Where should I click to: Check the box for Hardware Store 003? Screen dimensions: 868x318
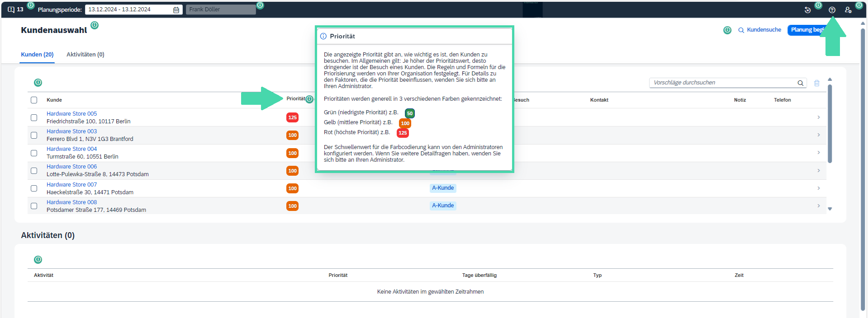(x=34, y=135)
